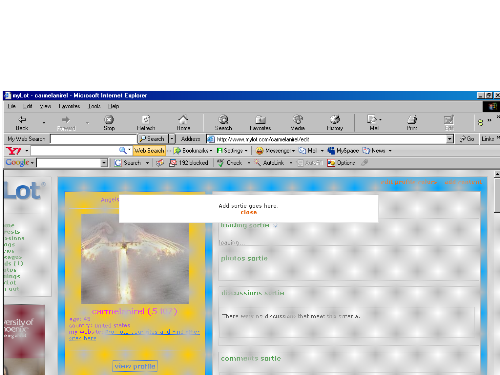
Task: Expand My Web Search button dropdown
Action: (x=172, y=139)
